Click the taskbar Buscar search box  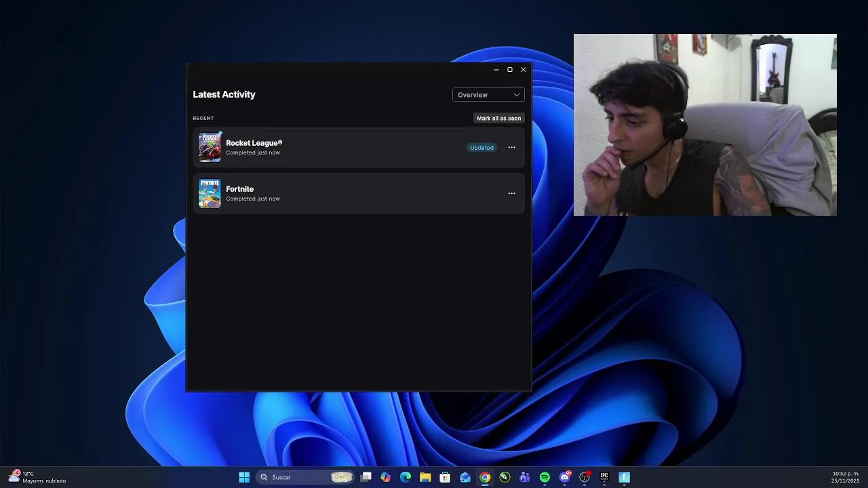click(x=306, y=477)
